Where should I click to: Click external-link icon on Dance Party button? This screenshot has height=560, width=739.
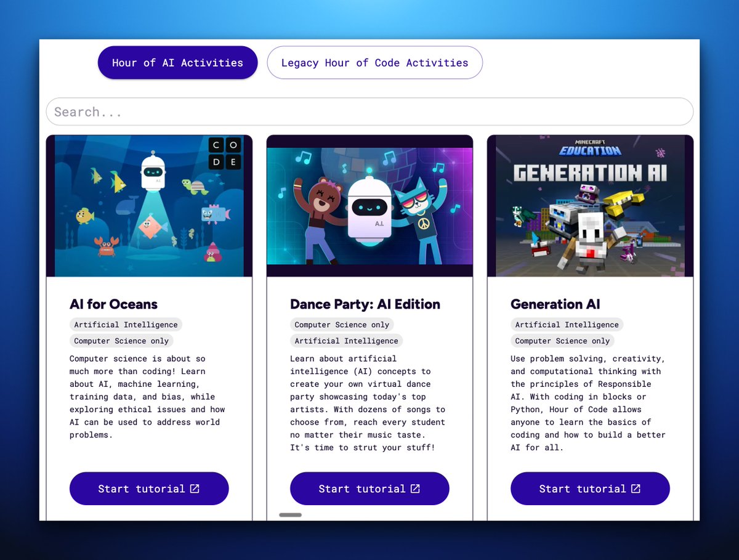pyautogui.click(x=415, y=489)
